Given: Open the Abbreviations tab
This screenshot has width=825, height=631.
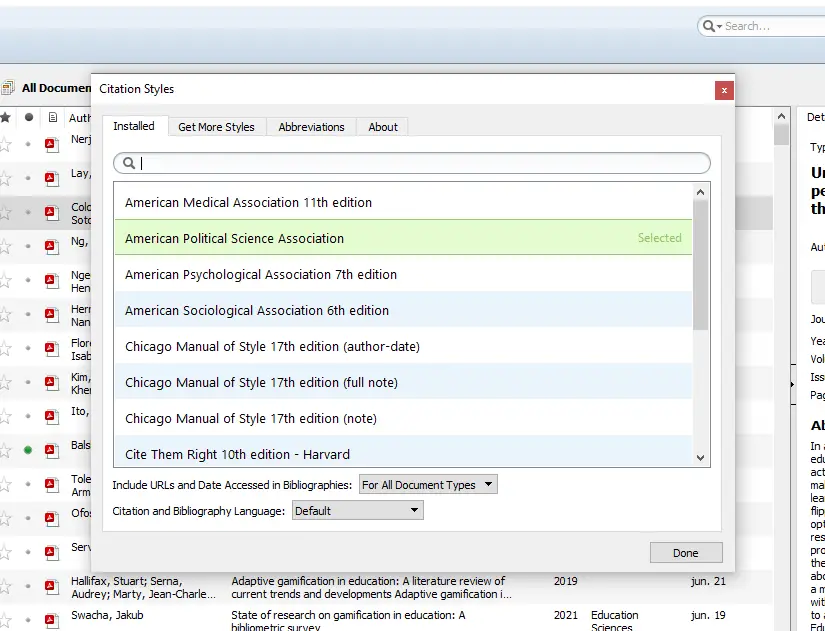Looking at the screenshot, I should click(x=311, y=127).
